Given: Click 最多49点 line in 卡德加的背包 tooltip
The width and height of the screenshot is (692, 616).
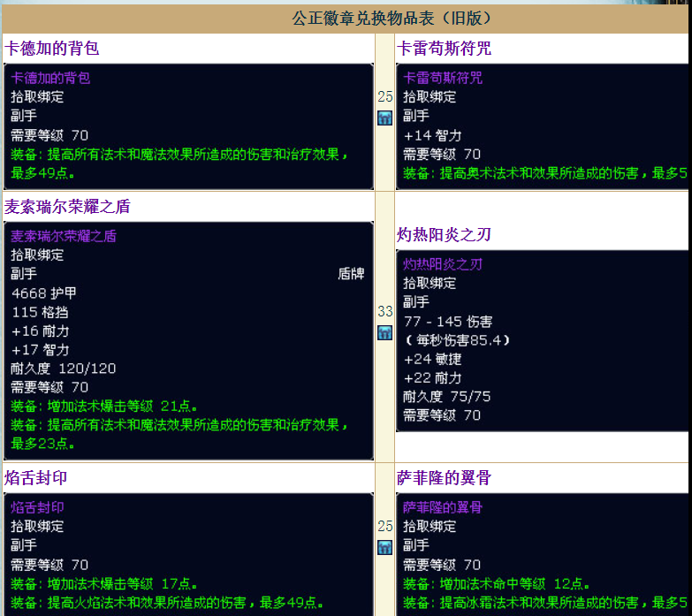Looking at the screenshot, I should pyautogui.click(x=42, y=173).
